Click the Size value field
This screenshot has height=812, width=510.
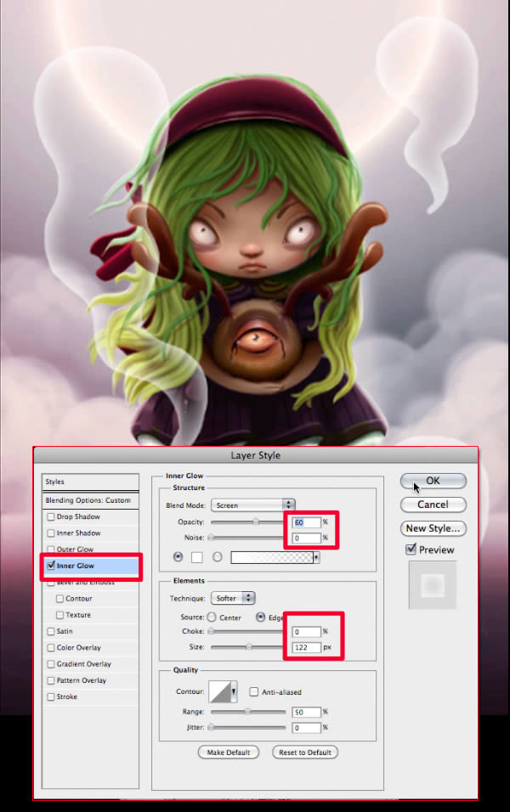coord(306,647)
